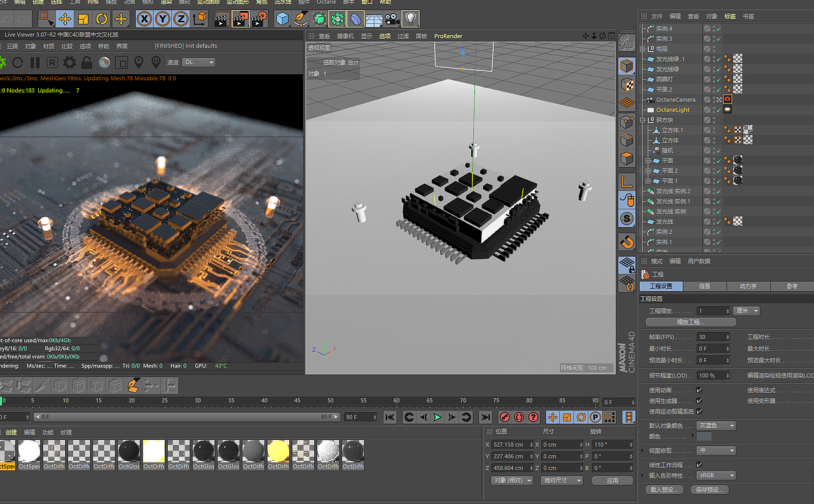Click the 载入预设 button
The image size is (814, 504).
665,490
